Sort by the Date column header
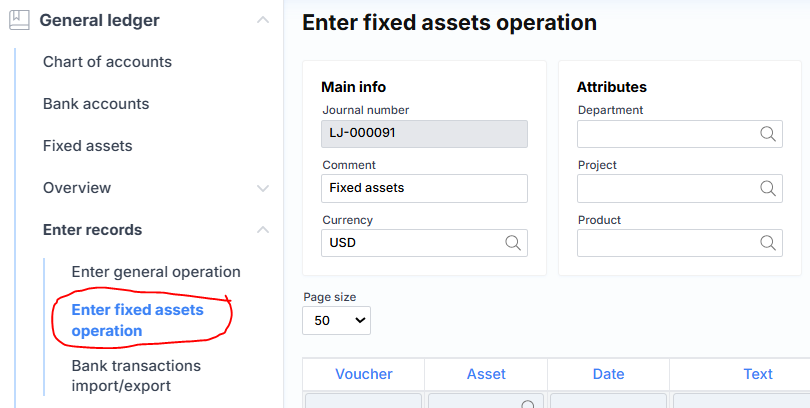810x408 pixels. [x=608, y=374]
